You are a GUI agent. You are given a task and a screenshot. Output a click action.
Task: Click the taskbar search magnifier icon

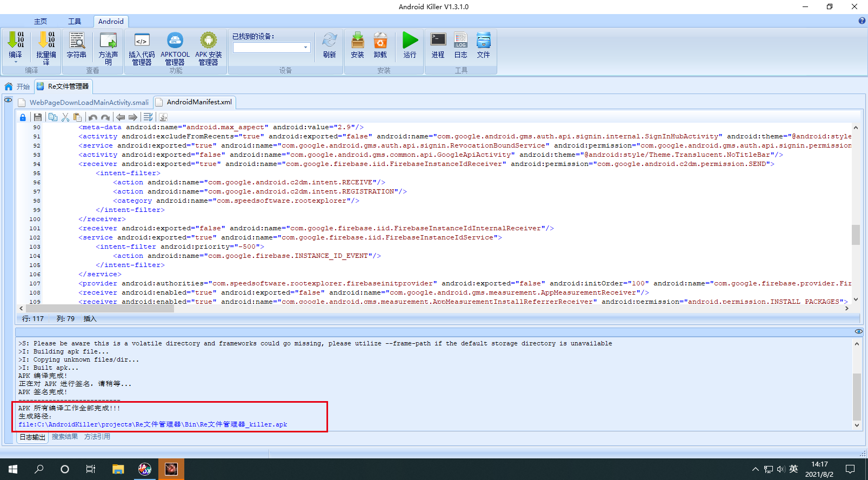39,469
